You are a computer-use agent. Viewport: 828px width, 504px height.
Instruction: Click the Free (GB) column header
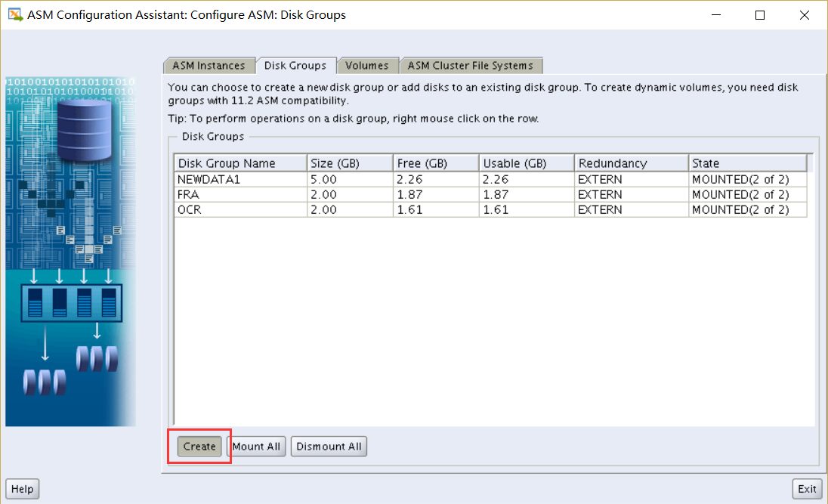(x=435, y=162)
